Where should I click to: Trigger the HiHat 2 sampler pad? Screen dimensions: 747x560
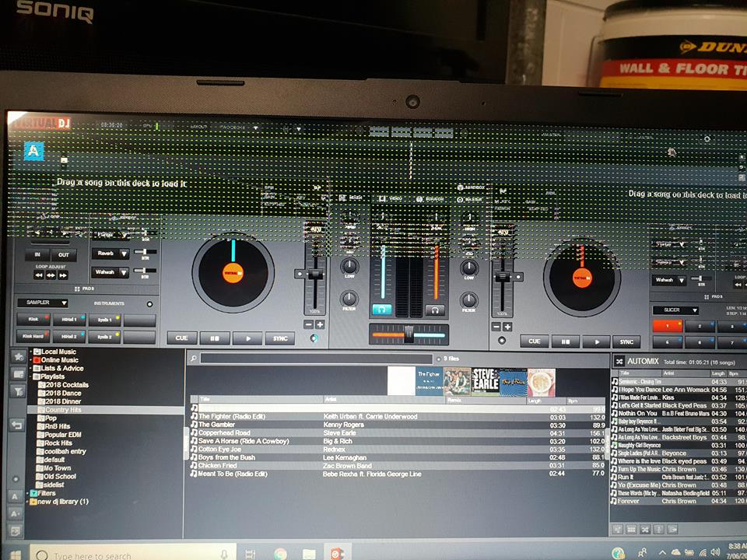tap(69, 337)
